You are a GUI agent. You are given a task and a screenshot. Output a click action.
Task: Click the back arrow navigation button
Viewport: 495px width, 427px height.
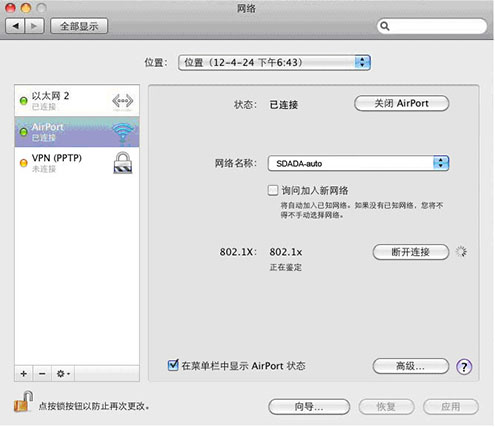tap(15, 26)
